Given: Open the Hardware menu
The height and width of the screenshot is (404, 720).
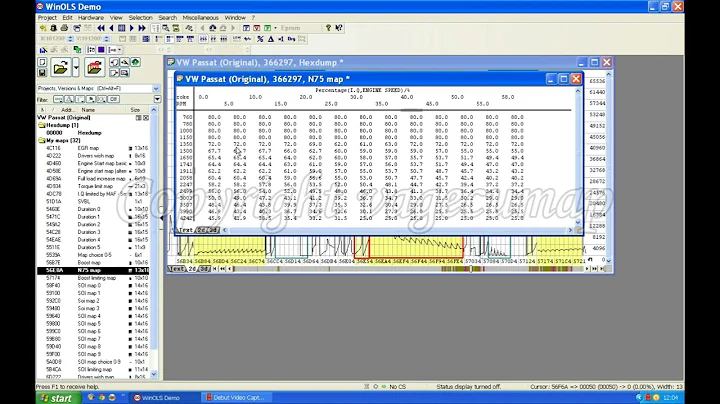Looking at the screenshot, I should (90, 17).
